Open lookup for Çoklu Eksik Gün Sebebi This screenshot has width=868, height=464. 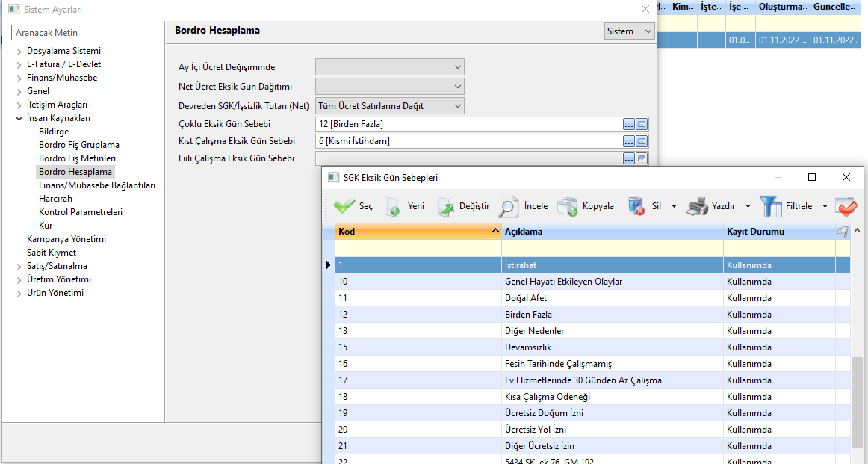629,124
